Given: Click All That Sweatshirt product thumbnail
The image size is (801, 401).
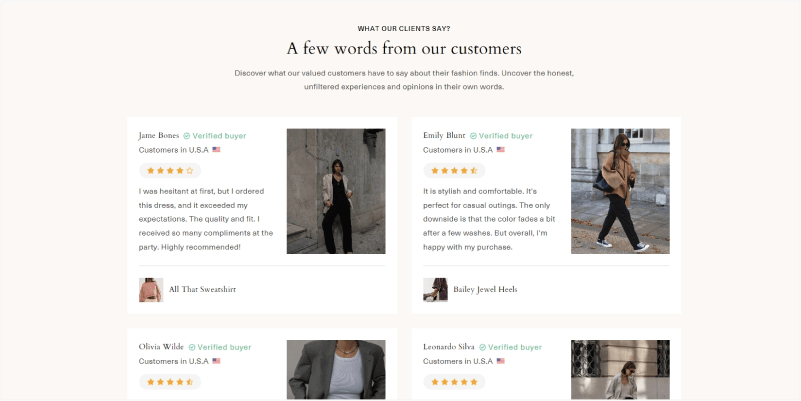Looking at the screenshot, I should click(x=151, y=290).
